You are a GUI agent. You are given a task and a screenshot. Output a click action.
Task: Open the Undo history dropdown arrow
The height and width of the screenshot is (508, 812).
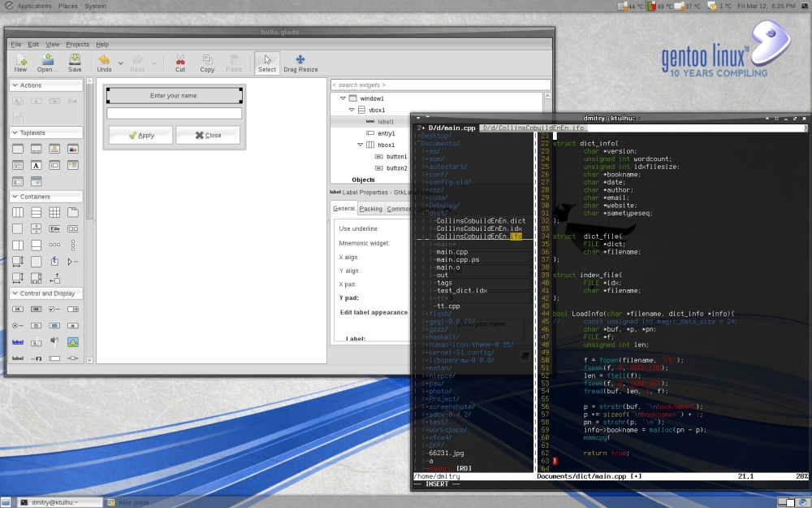(x=121, y=63)
